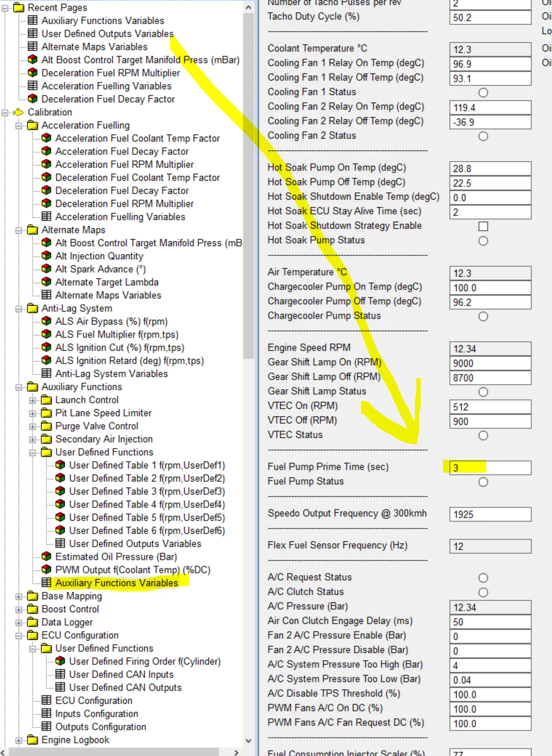Select Alternate Target Lambda tree entry
This screenshot has width=552, height=756.
pyautogui.click(x=107, y=282)
